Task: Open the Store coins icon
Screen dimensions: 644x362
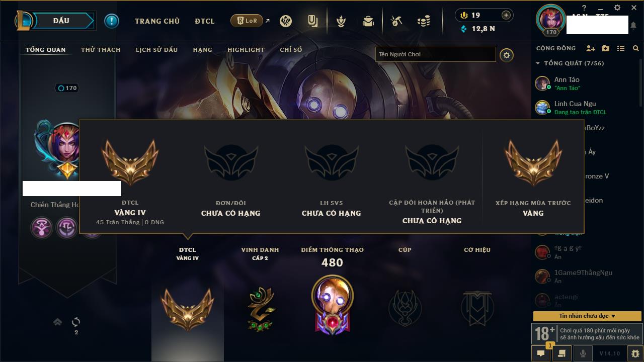Action: (x=424, y=21)
